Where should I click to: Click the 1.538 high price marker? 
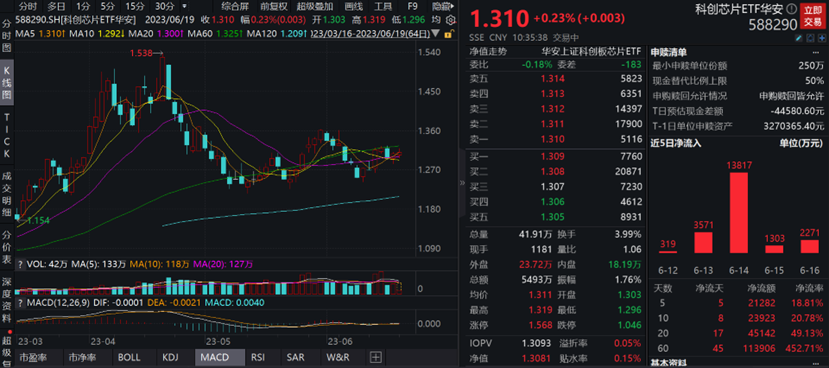(x=142, y=53)
